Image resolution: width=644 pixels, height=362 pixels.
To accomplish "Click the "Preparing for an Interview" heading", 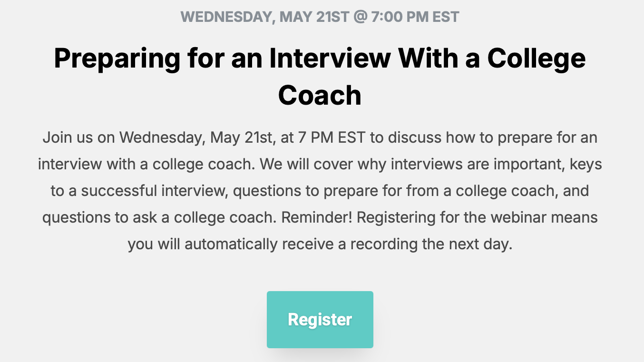I will [320, 77].
